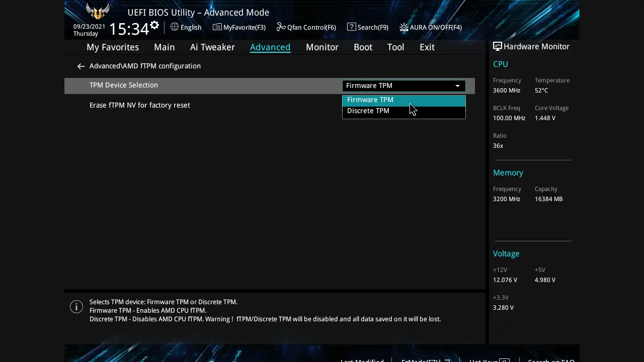The width and height of the screenshot is (644, 362).
Task: Click the Memory heading in Hardware Monitor
Action: pyautogui.click(x=508, y=173)
